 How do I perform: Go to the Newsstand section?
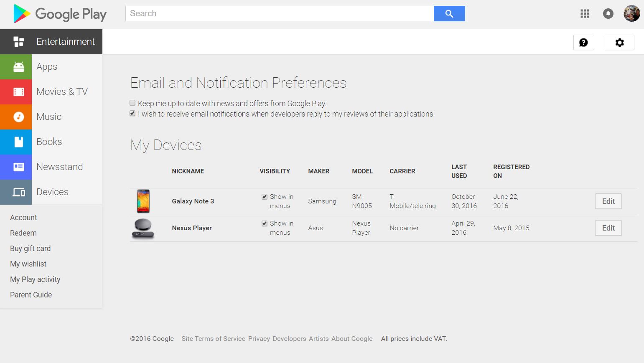pos(59,167)
